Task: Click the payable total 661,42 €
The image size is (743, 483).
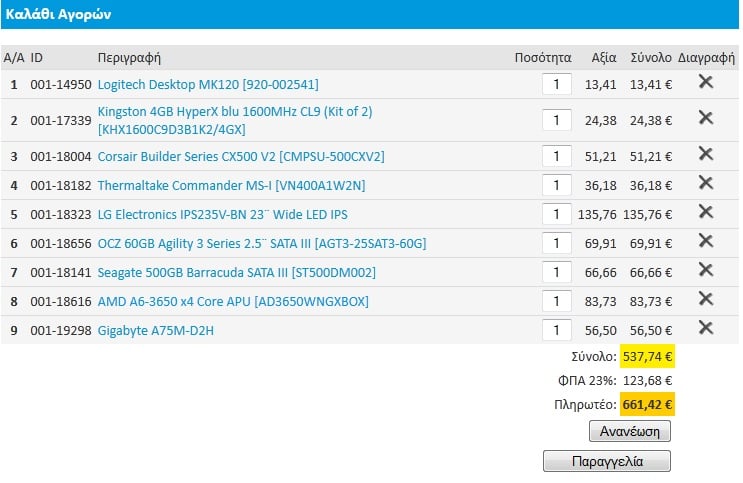Action: (x=647, y=405)
